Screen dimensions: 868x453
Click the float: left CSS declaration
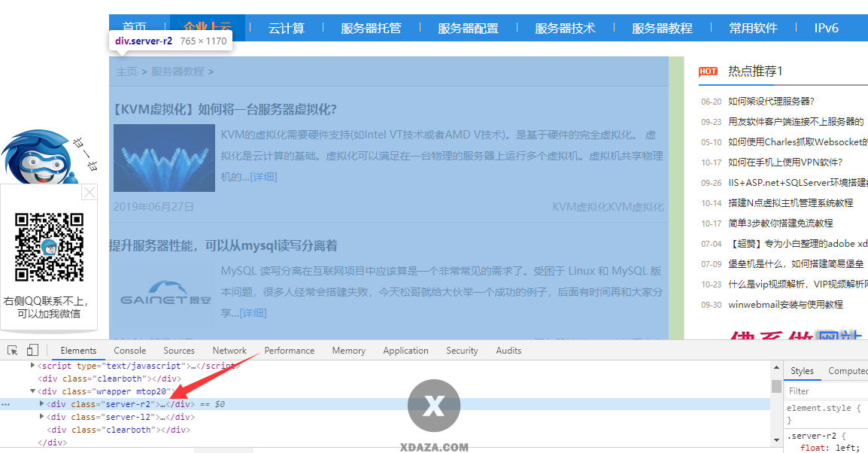coord(830,448)
